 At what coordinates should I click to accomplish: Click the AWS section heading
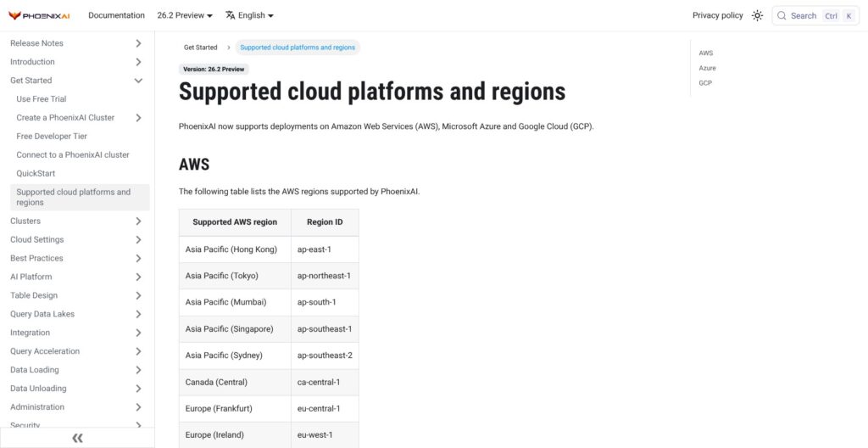pos(194,165)
